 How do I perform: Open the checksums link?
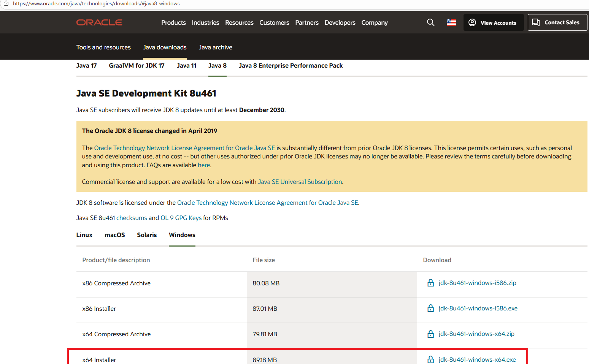[x=132, y=218]
